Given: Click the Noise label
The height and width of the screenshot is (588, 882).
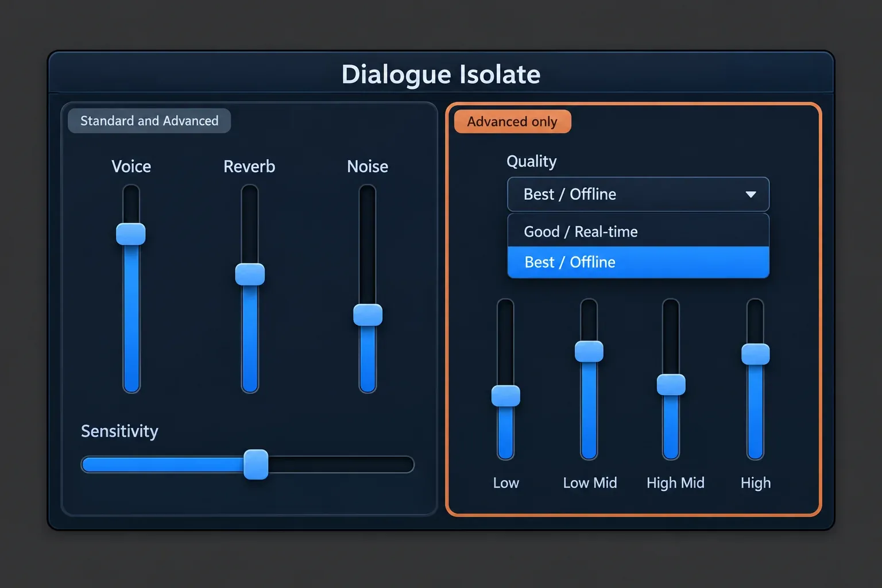Looking at the screenshot, I should (367, 167).
